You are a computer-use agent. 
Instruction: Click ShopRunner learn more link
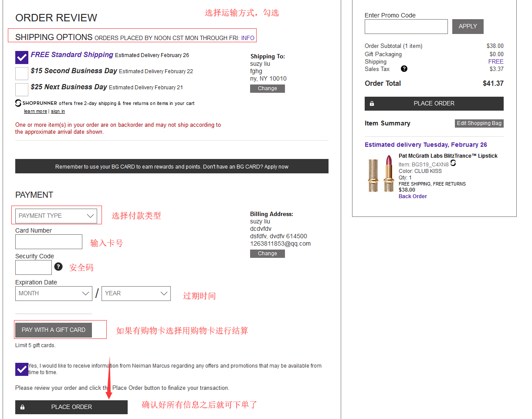click(x=35, y=112)
